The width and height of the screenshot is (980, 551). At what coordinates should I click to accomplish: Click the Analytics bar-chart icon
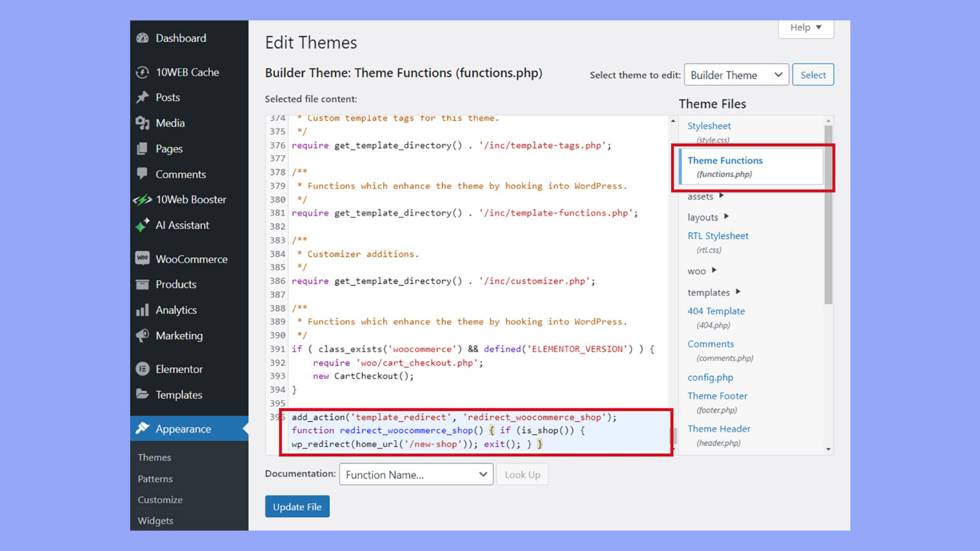pos(142,310)
